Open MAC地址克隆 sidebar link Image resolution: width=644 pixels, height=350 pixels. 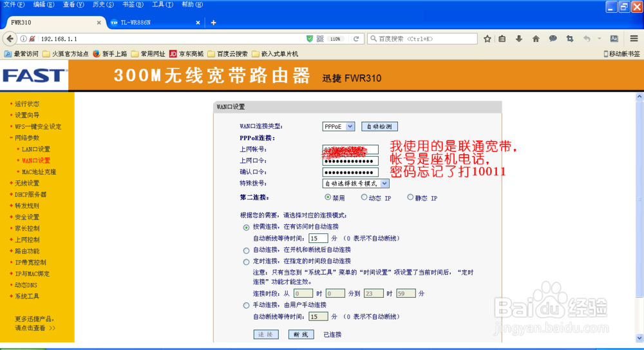[x=39, y=172]
